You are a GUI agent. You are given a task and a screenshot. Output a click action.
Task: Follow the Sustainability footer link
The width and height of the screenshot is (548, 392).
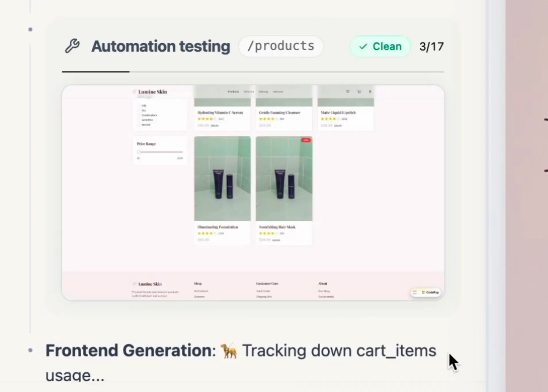click(326, 297)
